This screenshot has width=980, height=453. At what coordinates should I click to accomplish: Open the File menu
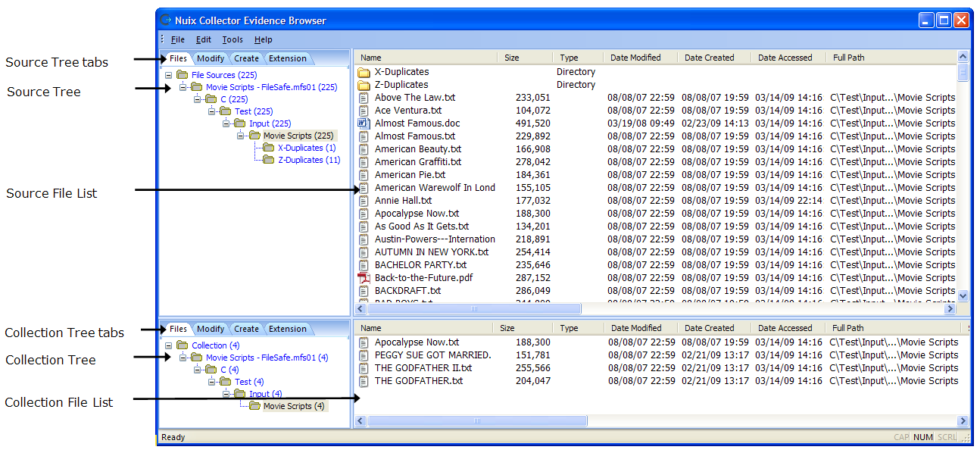[x=178, y=39]
